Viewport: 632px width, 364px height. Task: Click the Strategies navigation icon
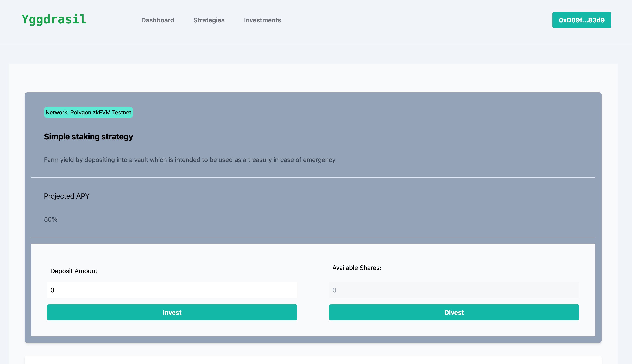pyautogui.click(x=209, y=20)
